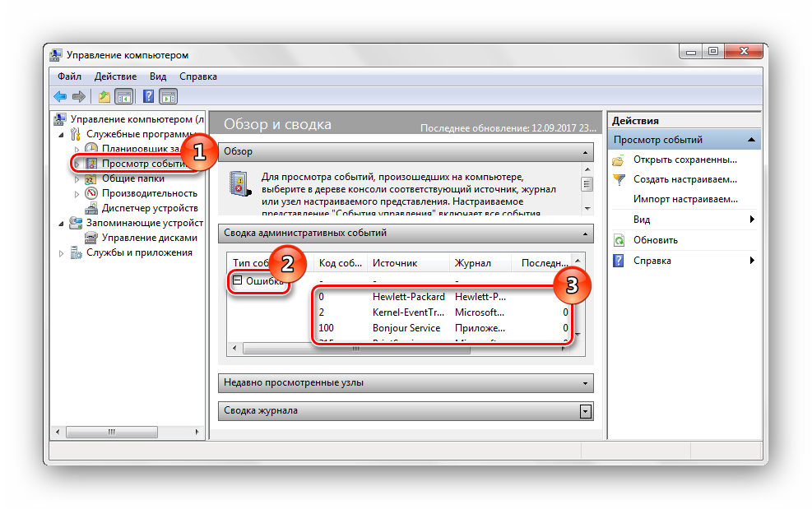Open Диспетчер устройств in the tree
The width and height of the screenshot is (812, 509).
(x=150, y=208)
